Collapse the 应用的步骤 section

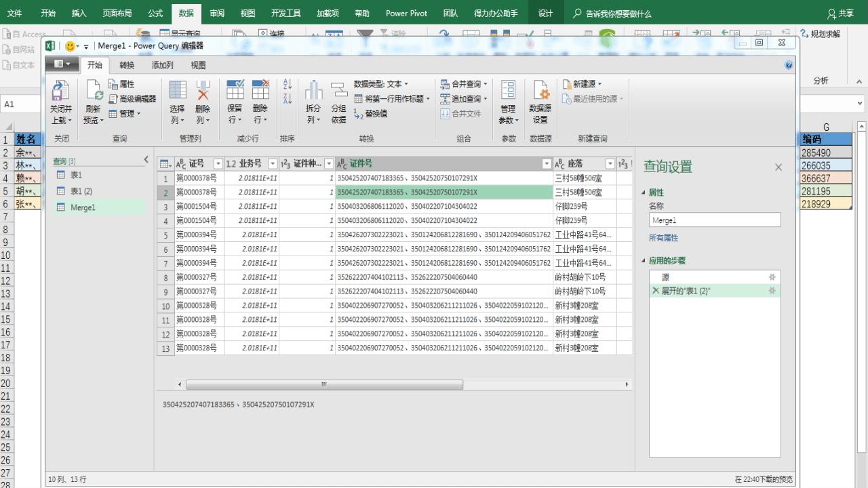click(644, 261)
